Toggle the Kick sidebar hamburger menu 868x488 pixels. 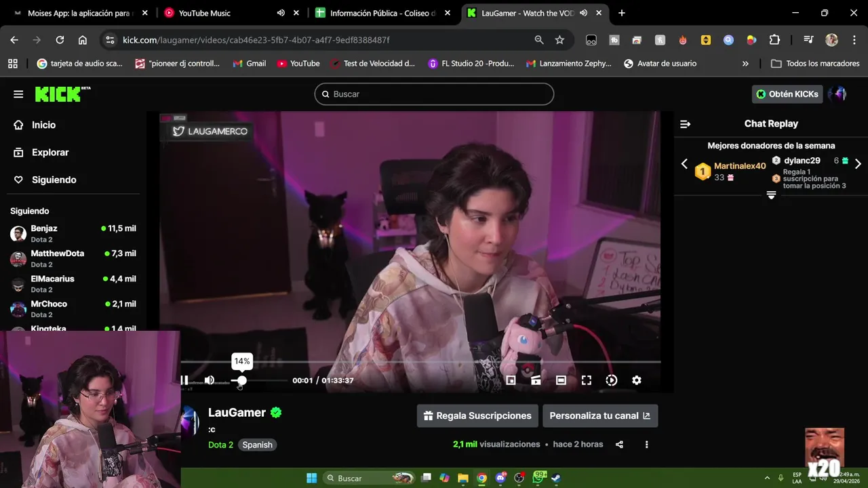[18, 94]
